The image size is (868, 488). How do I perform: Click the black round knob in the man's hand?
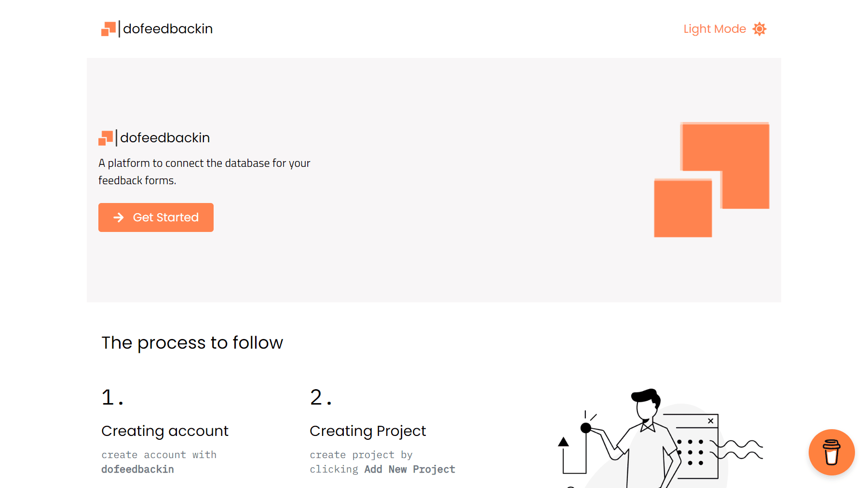pos(586,428)
